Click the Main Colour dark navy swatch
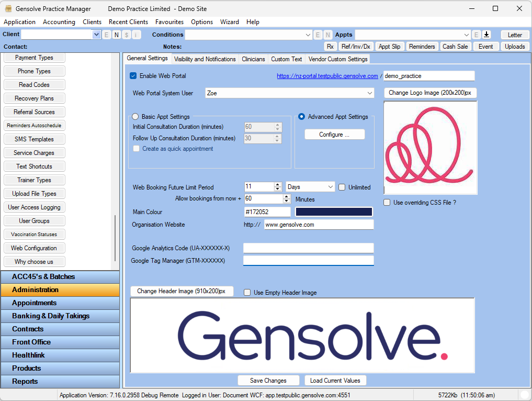Screen dimensions: 532x401 (x=334, y=212)
